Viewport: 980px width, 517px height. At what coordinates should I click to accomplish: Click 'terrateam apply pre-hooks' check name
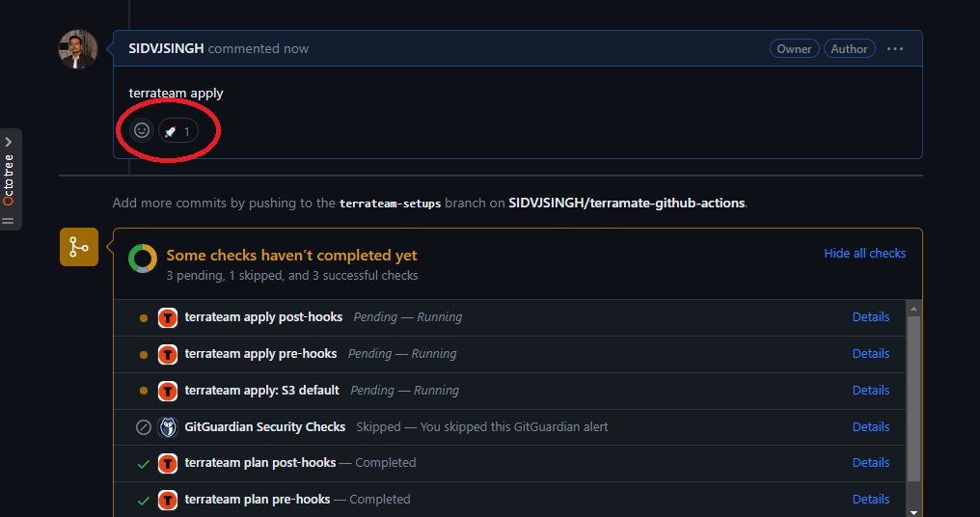click(x=260, y=353)
